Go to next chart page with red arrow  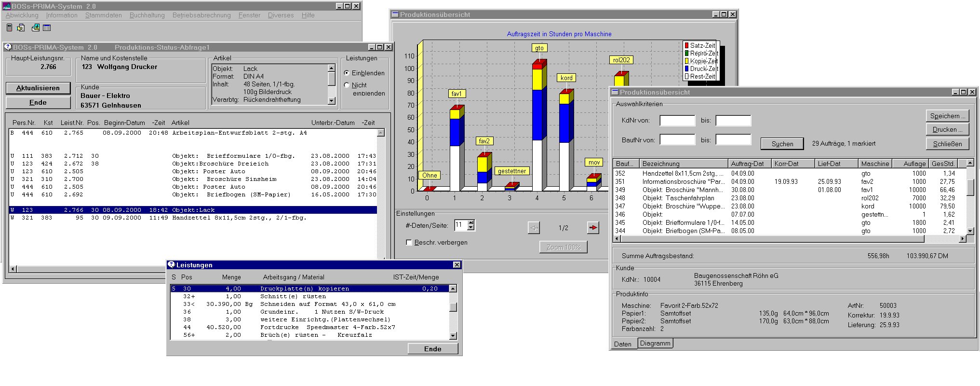coord(593,228)
